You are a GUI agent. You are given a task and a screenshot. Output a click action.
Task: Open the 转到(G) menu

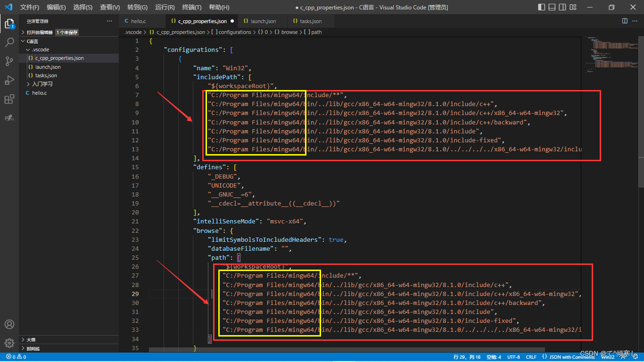click(x=137, y=7)
